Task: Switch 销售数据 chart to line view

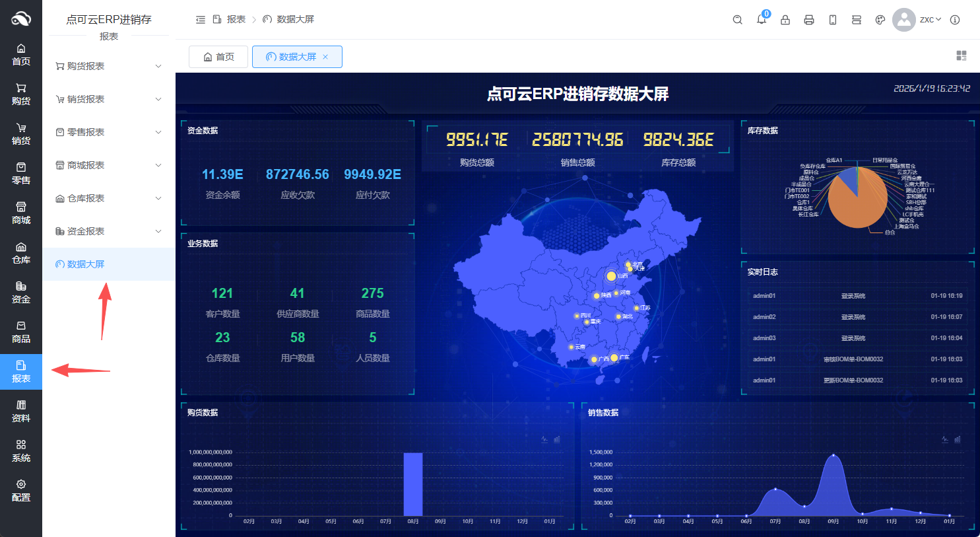Action: (x=945, y=439)
